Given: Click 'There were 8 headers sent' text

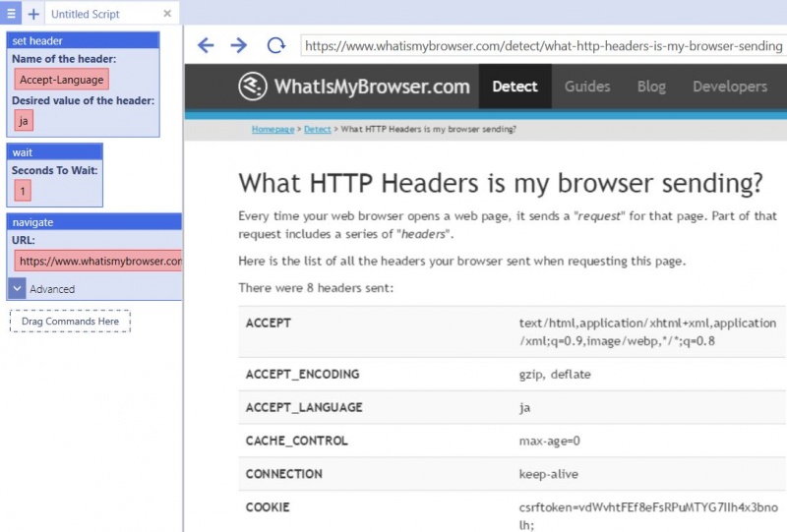Looking at the screenshot, I should (316, 287).
